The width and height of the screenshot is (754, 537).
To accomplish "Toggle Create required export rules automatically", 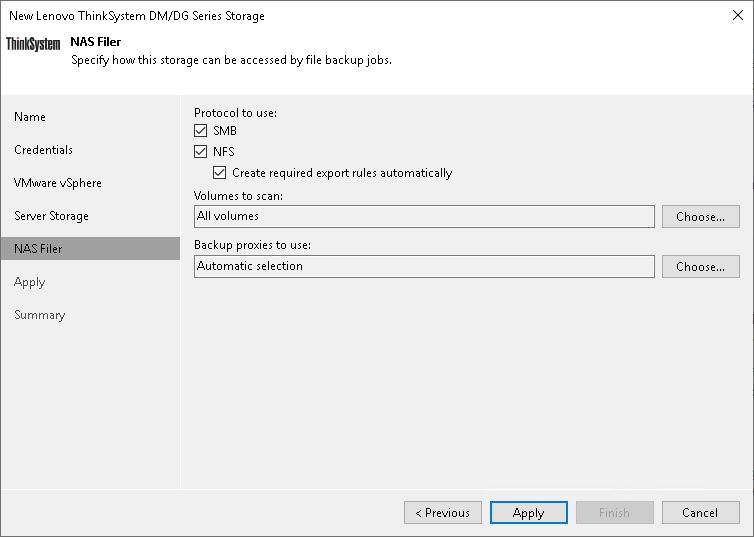I will point(220,173).
